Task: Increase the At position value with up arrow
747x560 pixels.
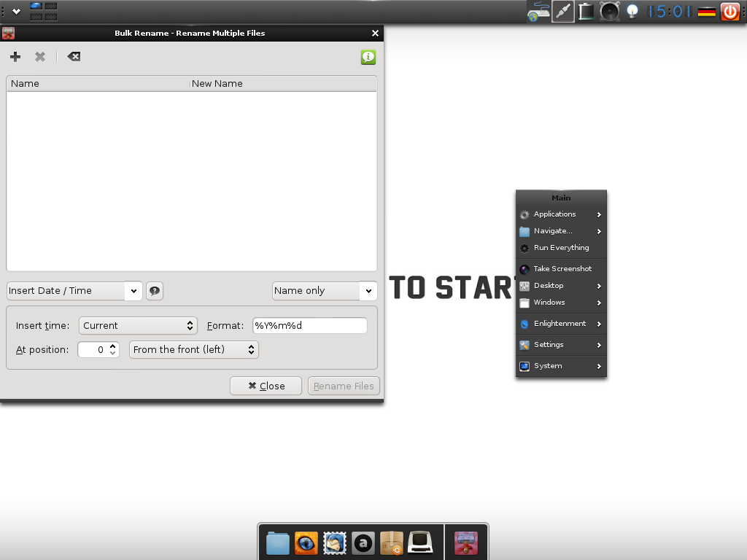Action: [x=113, y=346]
